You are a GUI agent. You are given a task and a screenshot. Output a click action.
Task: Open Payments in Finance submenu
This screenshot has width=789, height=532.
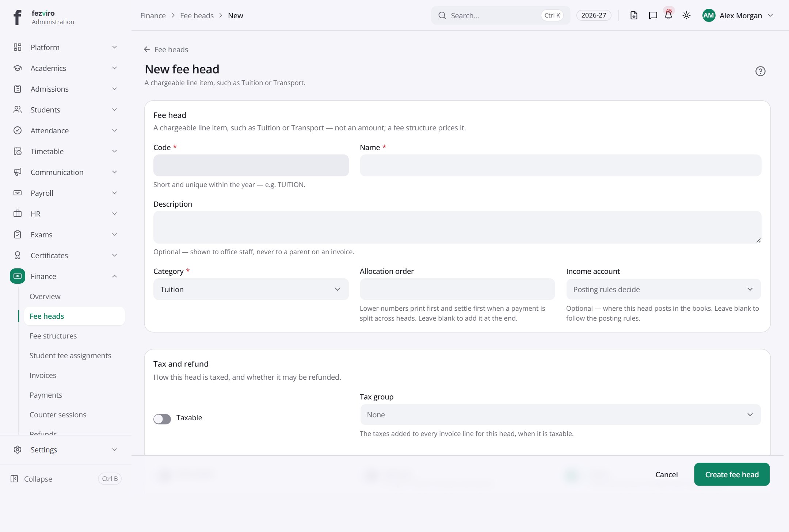pyautogui.click(x=46, y=395)
